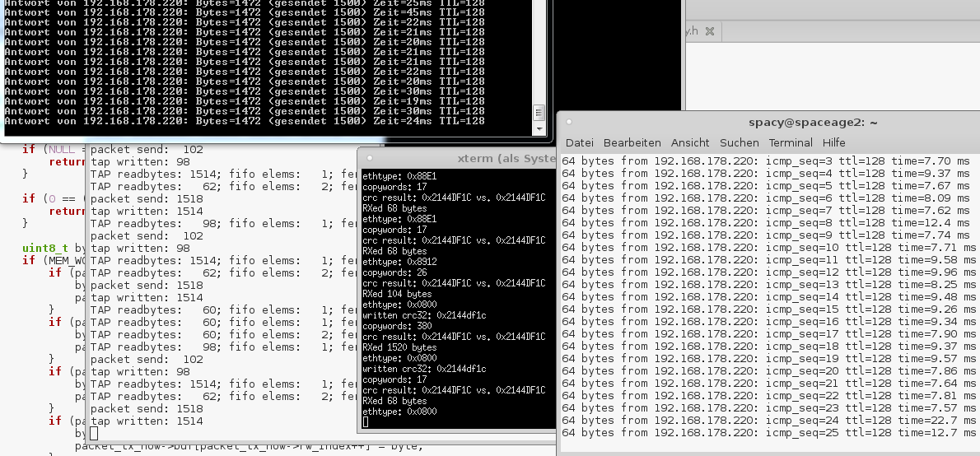980x456 pixels.
Task: Click the window menu dot of spacy terminal
Action: (x=569, y=122)
